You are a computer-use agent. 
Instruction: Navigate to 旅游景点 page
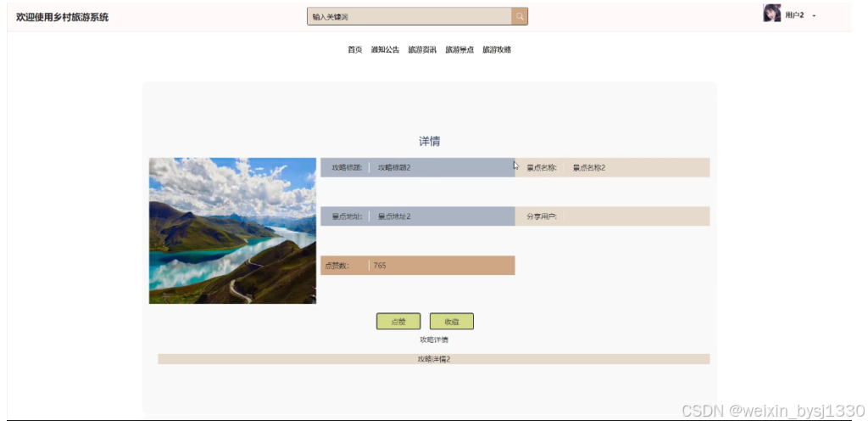[x=459, y=50]
